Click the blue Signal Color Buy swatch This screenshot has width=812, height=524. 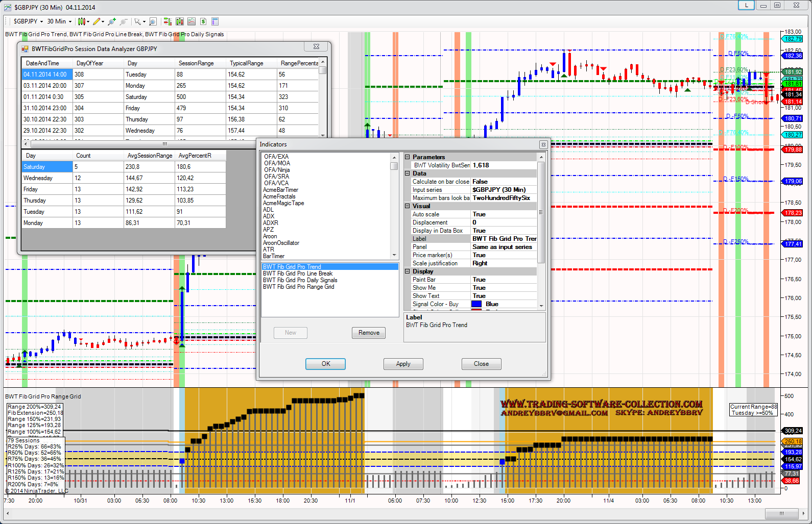point(476,304)
